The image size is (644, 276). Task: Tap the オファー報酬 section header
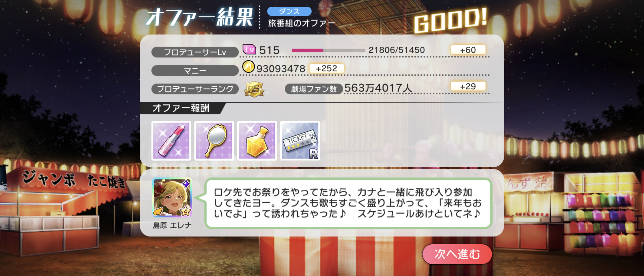pyautogui.click(x=181, y=108)
